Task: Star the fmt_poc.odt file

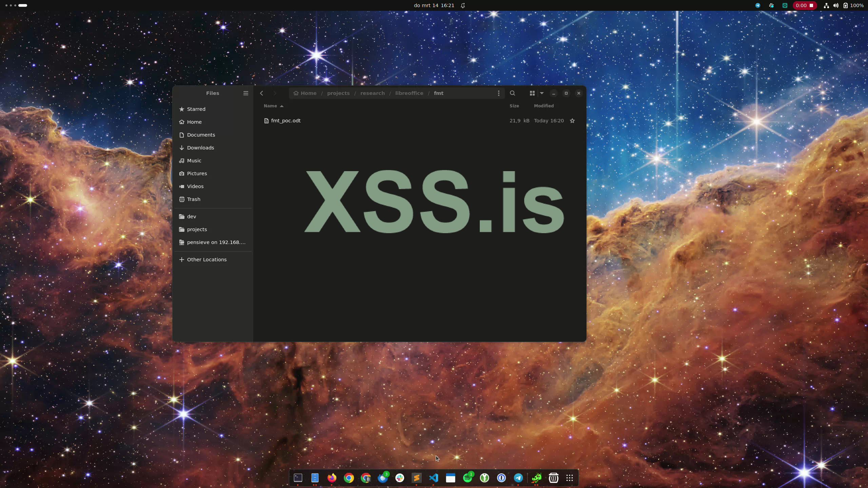Action: (x=572, y=121)
